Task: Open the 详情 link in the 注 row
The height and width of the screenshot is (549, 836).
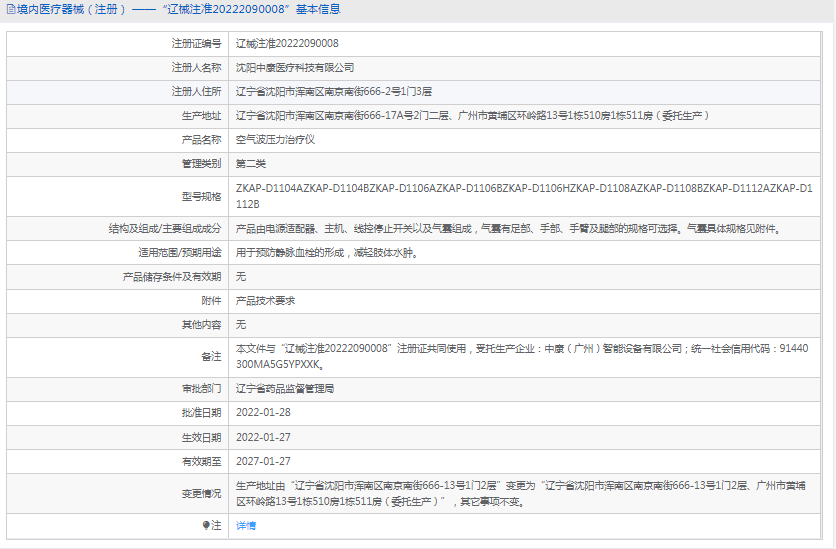Action: (x=246, y=526)
